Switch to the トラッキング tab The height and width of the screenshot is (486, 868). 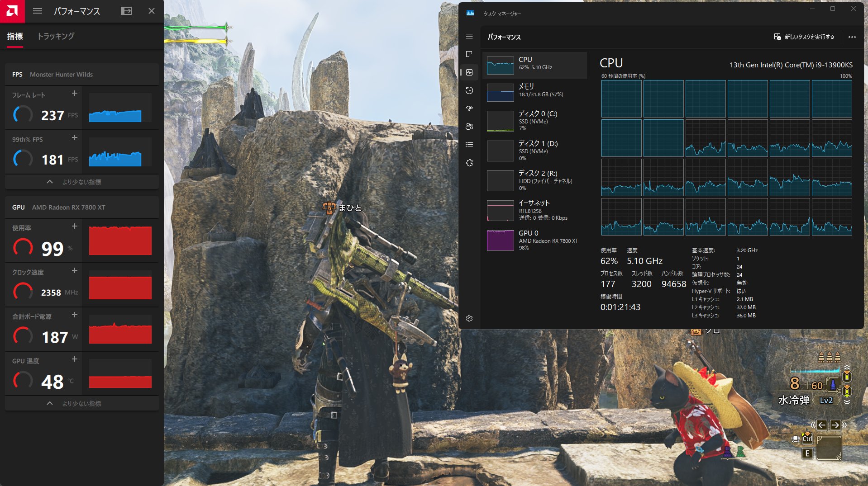coord(56,36)
